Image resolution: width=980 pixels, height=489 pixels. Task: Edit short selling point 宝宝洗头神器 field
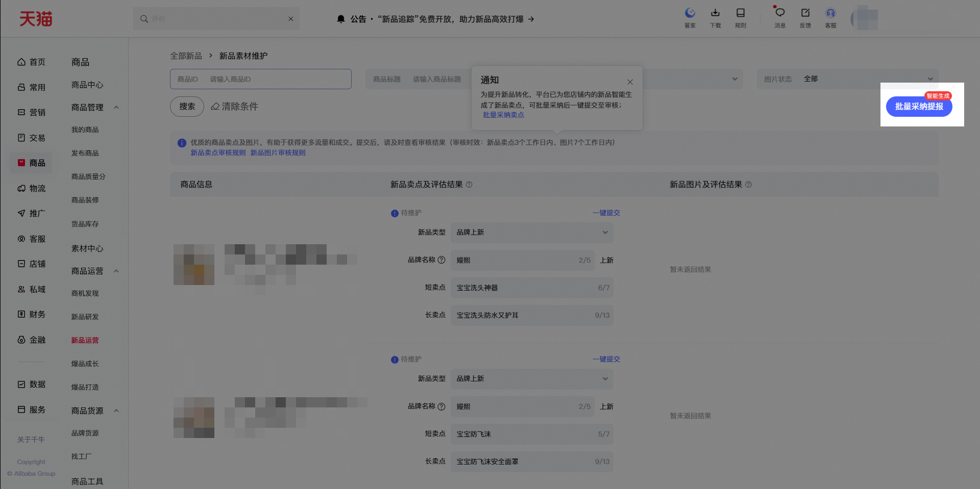[532, 288]
